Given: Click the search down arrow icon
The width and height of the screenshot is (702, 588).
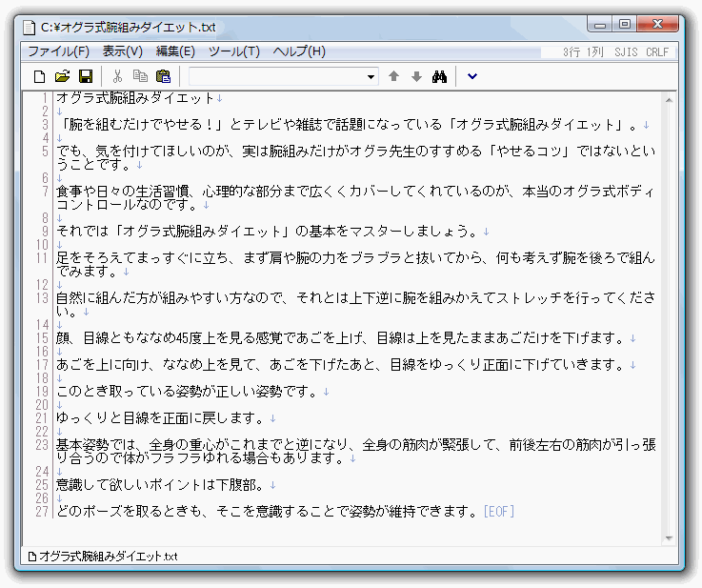Looking at the screenshot, I should coord(416,76).
